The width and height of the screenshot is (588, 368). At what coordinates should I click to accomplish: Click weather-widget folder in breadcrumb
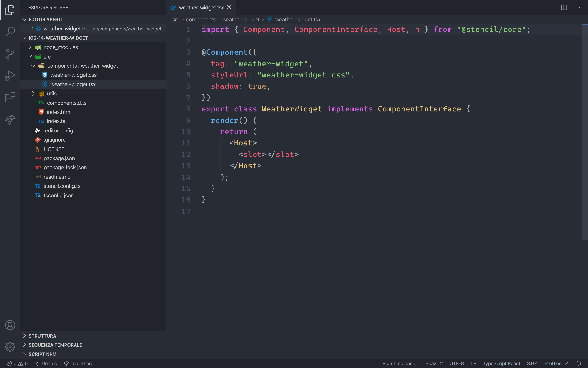(241, 19)
